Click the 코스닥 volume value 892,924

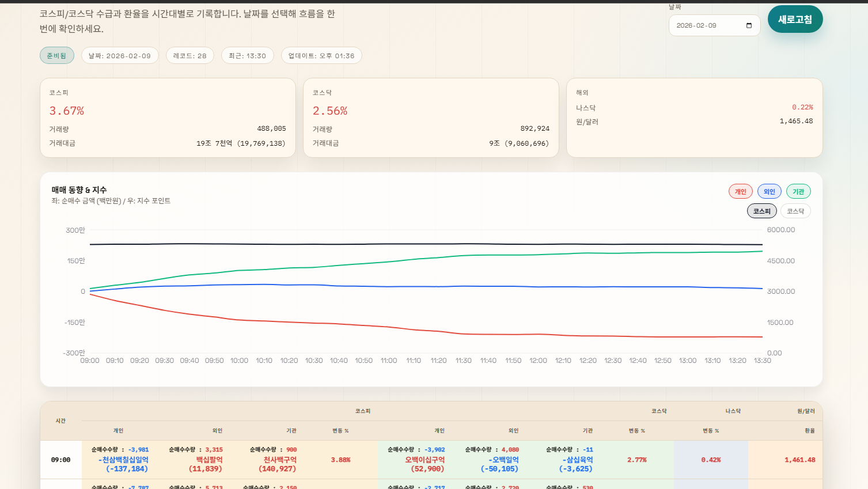tap(535, 128)
